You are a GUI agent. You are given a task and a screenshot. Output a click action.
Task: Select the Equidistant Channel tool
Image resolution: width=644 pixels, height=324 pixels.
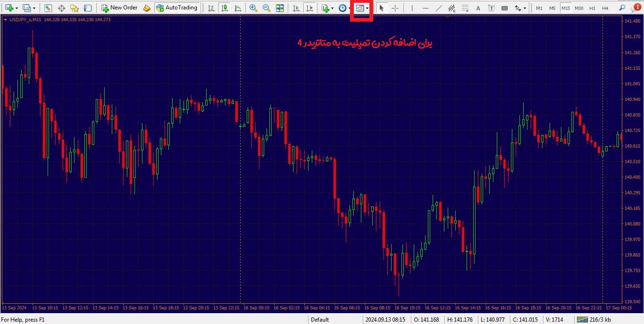pyautogui.click(x=452, y=8)
